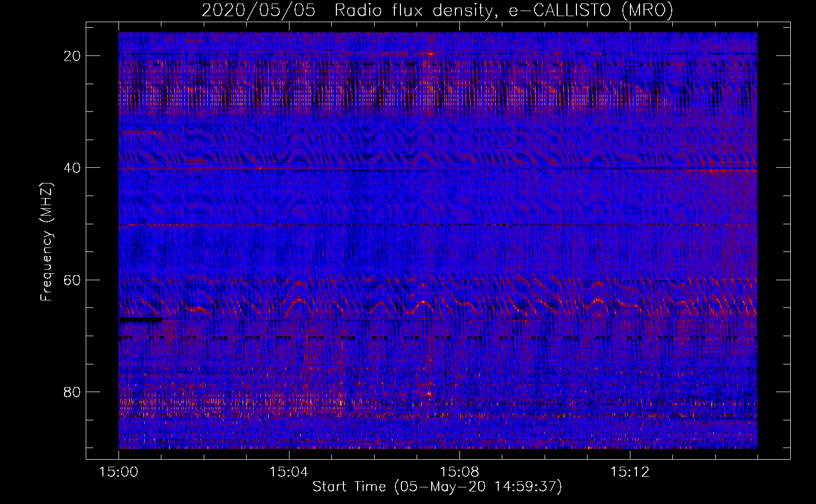Click the '40' frequency tick label
This screenshot has width=816, height=504.
click(73, 168)
